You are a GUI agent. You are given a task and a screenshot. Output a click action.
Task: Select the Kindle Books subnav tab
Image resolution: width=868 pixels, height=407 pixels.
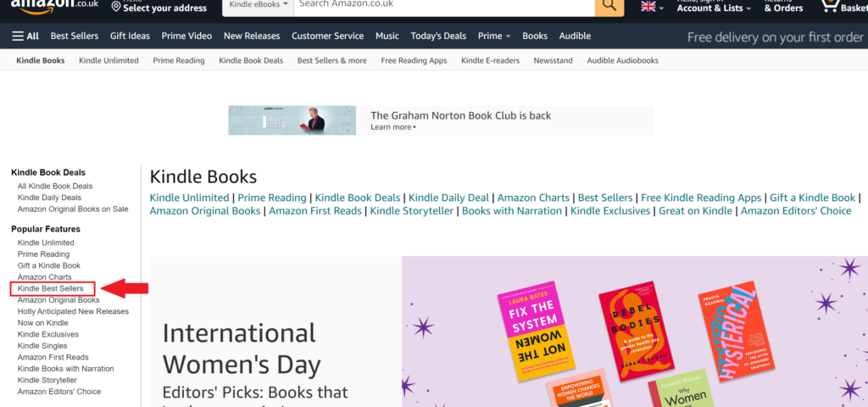coord(41,60)
